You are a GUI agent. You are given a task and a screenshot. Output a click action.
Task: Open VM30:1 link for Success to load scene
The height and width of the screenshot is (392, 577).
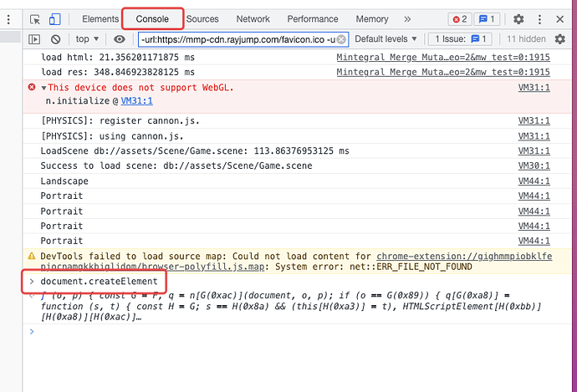tap(534, 165)
